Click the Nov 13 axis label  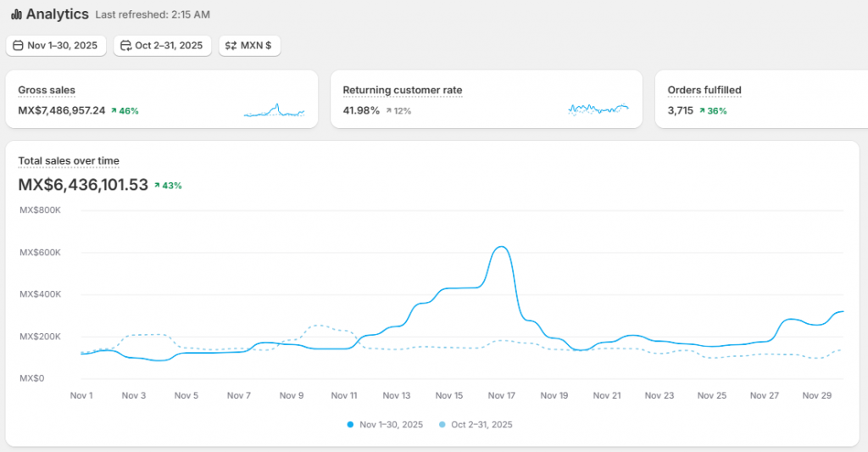(x=397, y=395)
